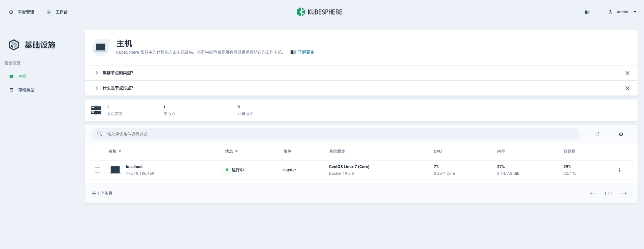Tick the localhost row checkbox
The image size is (644, 249).
[x=98, y=170]
